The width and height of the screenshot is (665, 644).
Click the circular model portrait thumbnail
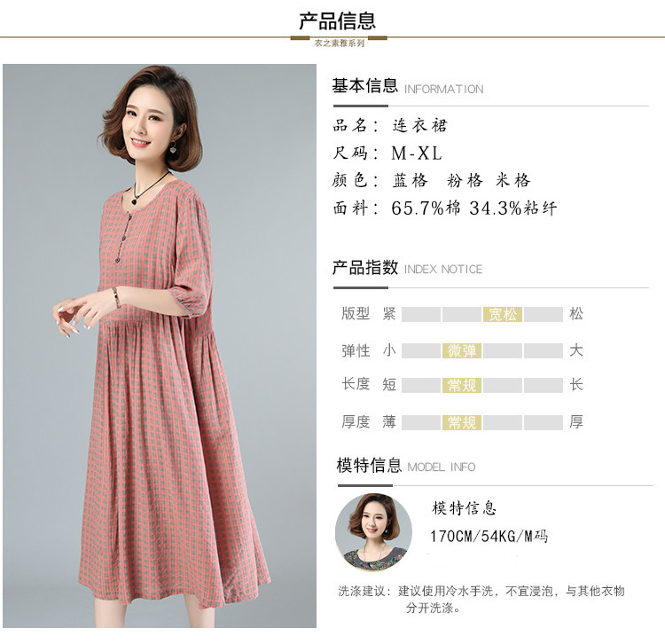(x=373, y=532)
